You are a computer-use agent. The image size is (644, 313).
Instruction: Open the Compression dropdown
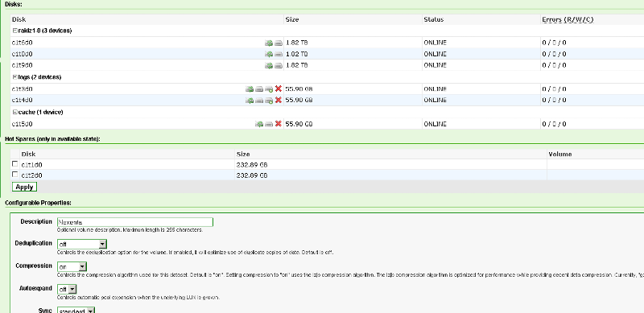click(72, 266)
